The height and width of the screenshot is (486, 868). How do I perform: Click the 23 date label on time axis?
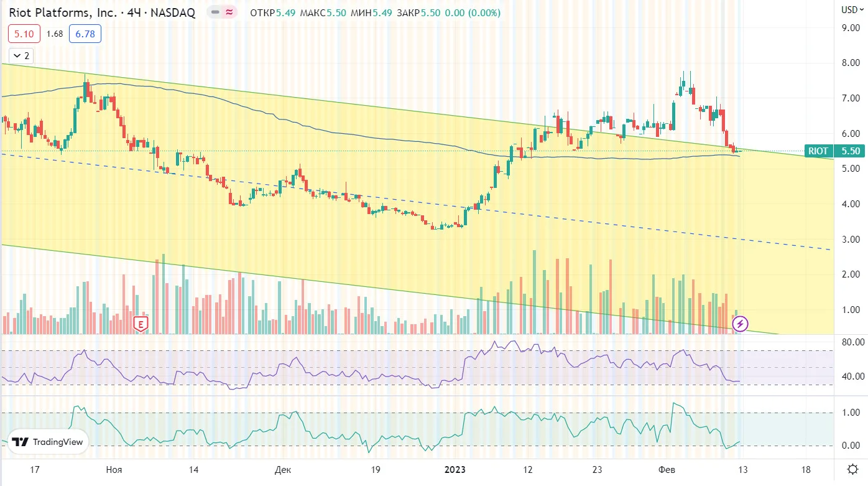pyautogui.click(x=597, y=469)
